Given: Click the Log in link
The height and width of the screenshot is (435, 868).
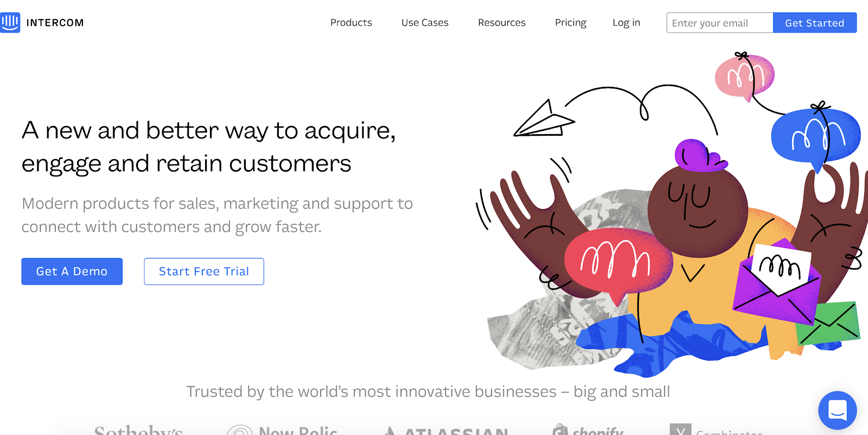Looking at the screenshot, I should click(x=626, y=23).
